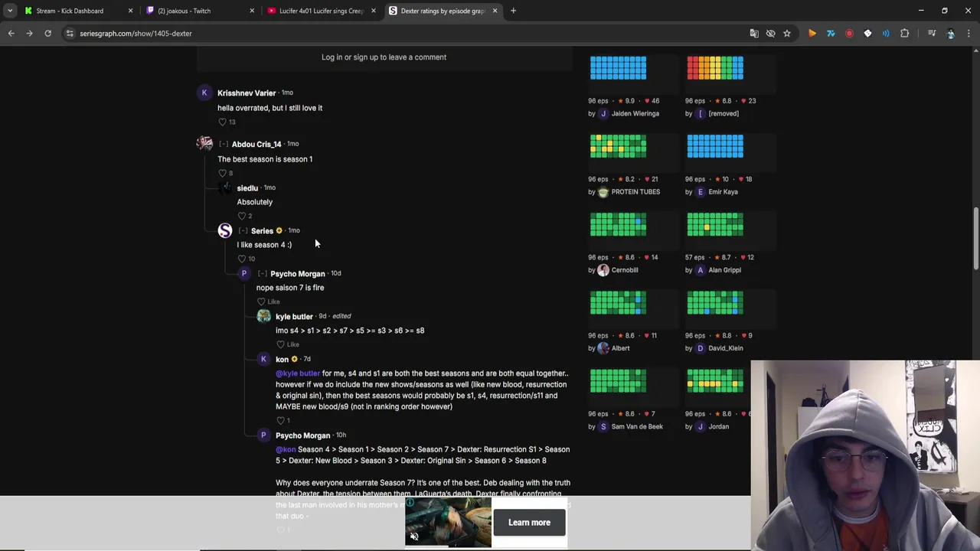Open Jaiden Wieringa's profile link
980x551 pixels.
point(635,114)
